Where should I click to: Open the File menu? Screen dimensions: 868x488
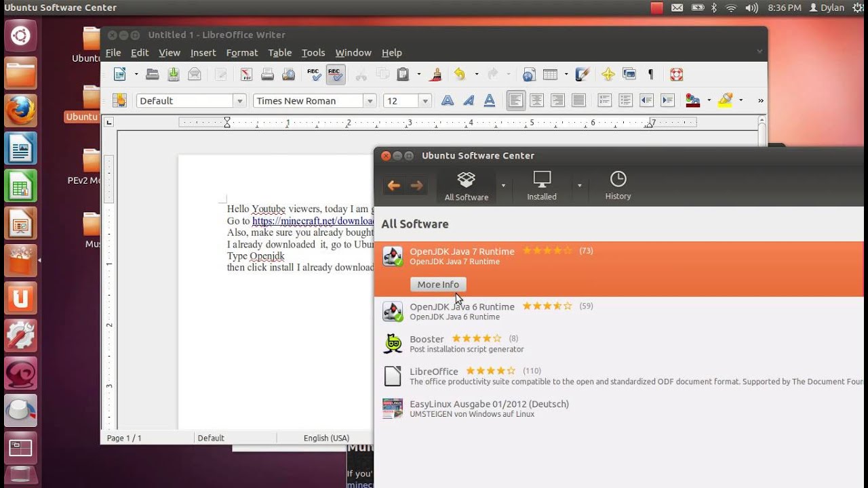(113, 52)
